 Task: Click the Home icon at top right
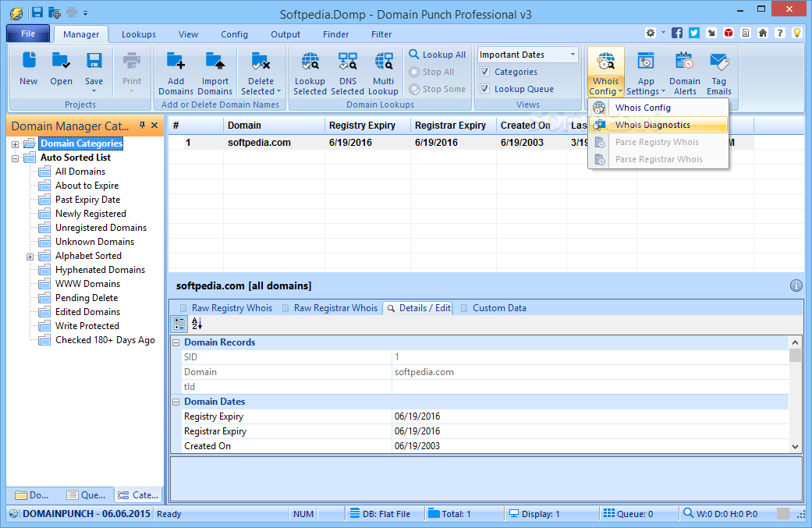coord(763,33)
